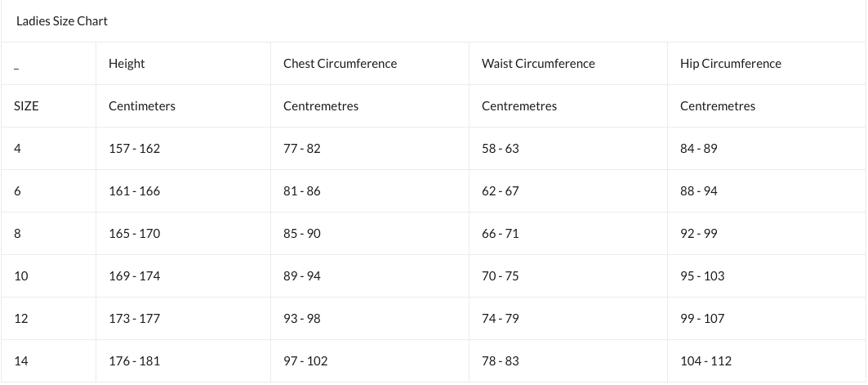Select hip cell 104 - 112
This screenshot has width=868, height=385.
(x=706, y=361)
